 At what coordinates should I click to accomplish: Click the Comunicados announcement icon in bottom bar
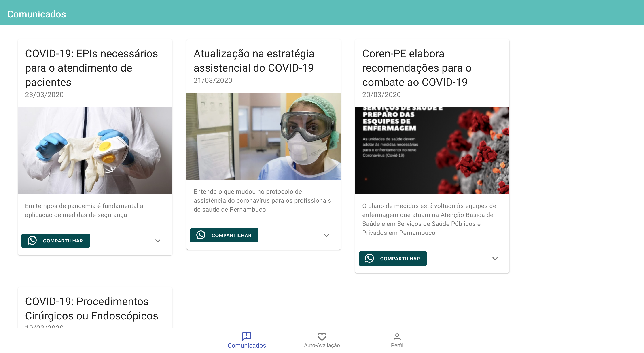tap(246, 336)
